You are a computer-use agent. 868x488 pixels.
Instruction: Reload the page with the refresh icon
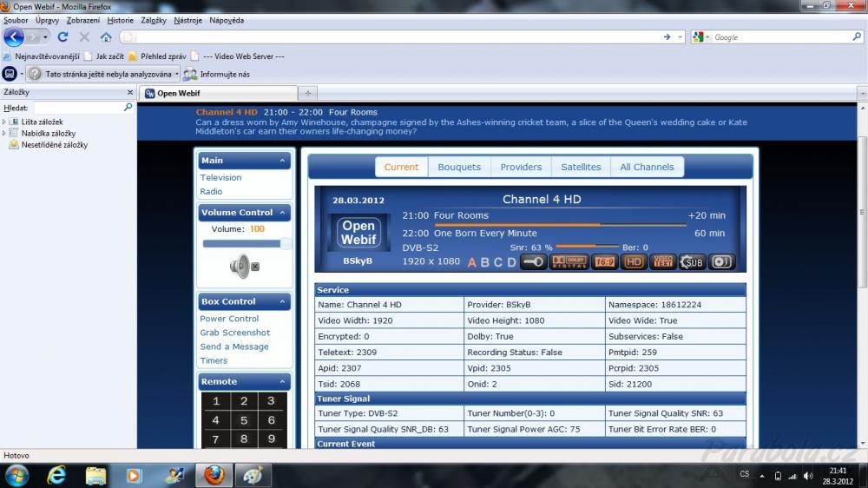[x=62, y=37]
